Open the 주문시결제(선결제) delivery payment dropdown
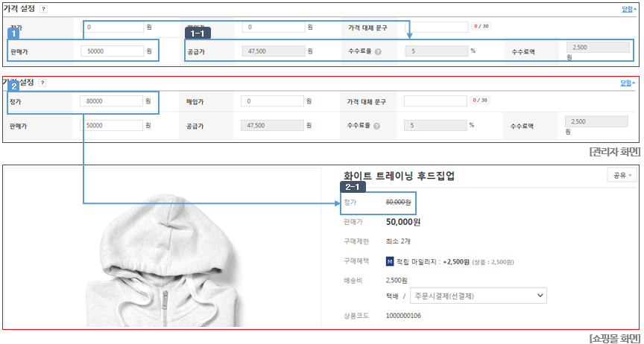The width and height of the screenshot is (644, 344). pos(479,296)
